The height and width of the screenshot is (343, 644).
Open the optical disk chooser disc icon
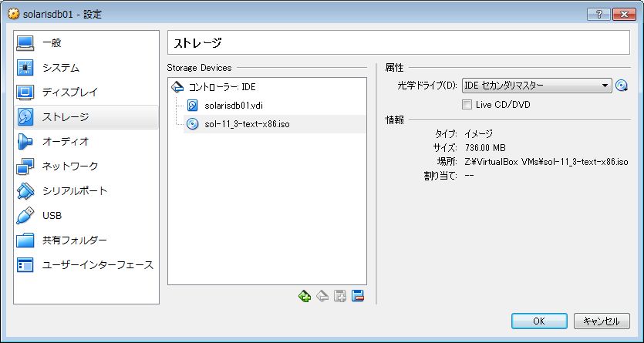(622, 86)
